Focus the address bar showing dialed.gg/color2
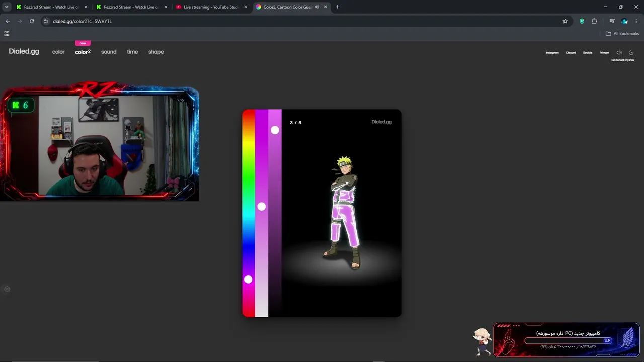This screenshot has height=362, width=644. (x=302, y=21)
